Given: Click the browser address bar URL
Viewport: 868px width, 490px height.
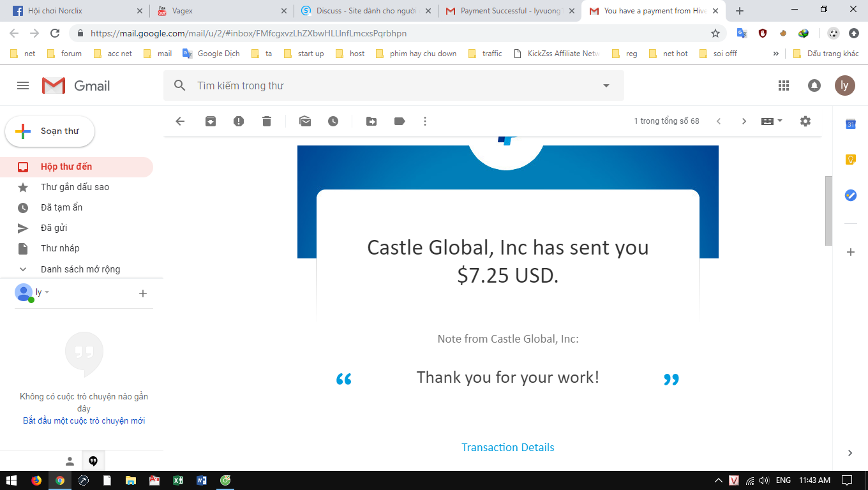Looking at the screenshot, I should tap(248, 33).
